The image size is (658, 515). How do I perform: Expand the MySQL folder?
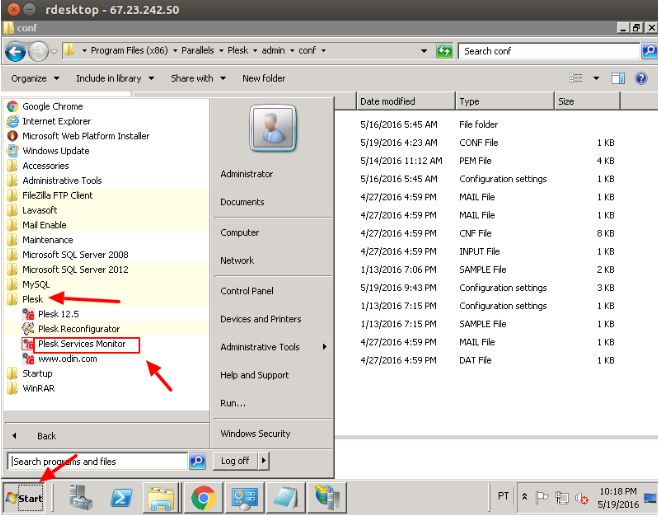[29, 285]
